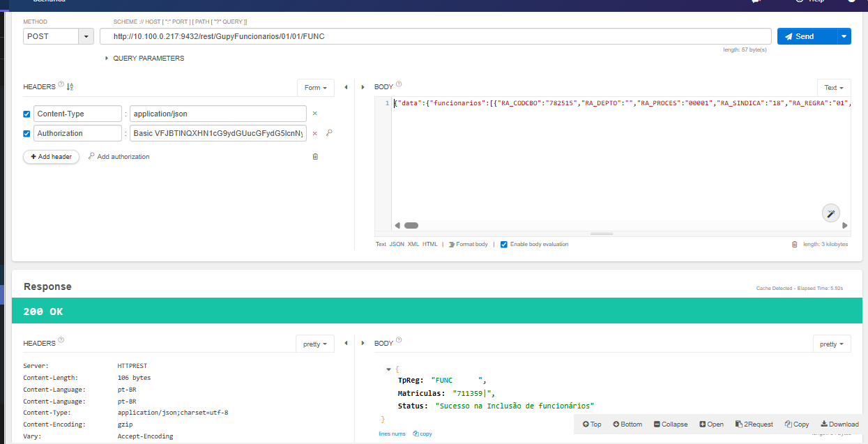This screenshot has width=868, height=444.
Task: Select JSON body syntax mode
Action: tap(396, 245)
